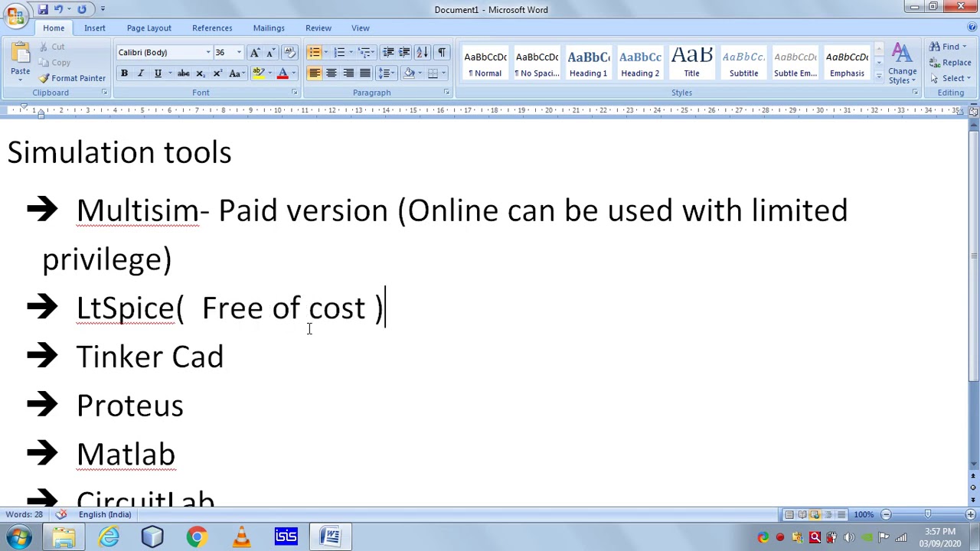Save the document from Quick Access toolbar
Viewport: 980px width, 551px height.
coord(43,9)
